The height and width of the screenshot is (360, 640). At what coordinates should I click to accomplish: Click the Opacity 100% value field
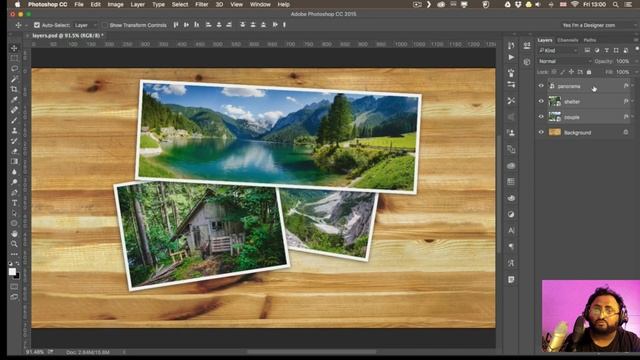click(x=623, y=61)
